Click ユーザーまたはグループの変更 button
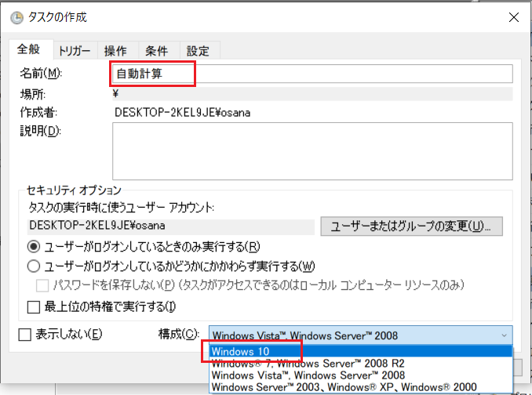Image resolution: width=532 pixels, height=395 pixels. pyautogui.click(x=411, y=226)
